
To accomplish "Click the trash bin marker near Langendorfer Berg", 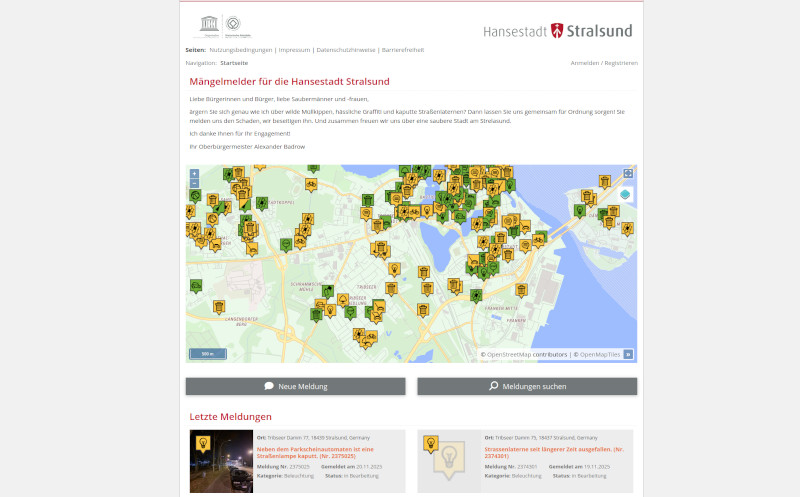I will (x=219, y=307).
